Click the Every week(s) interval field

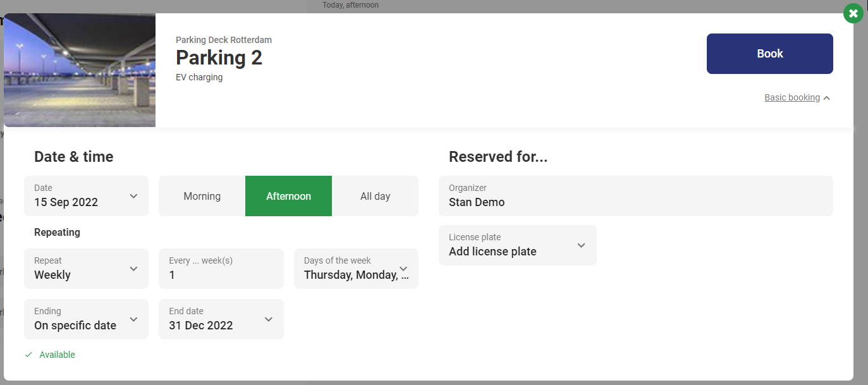[221, 269]
